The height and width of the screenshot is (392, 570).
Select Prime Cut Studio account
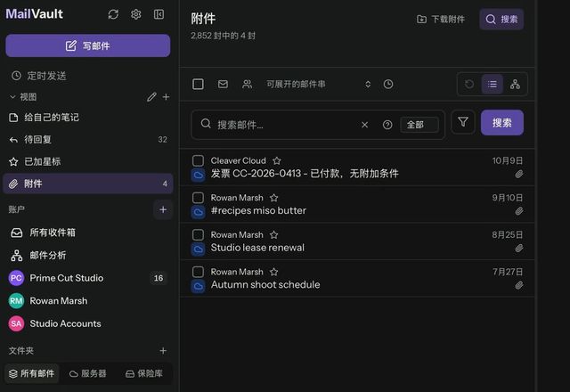click(87, 278)
